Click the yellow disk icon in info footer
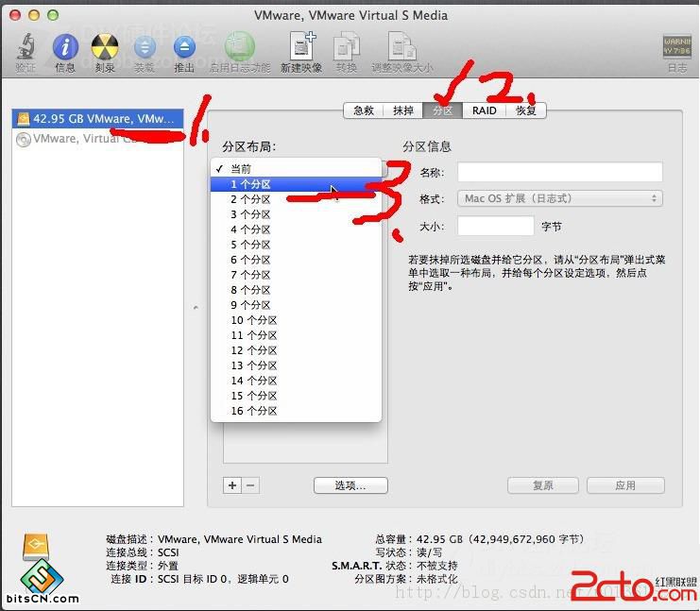Viewport: 700px width, 611px height. pyautogui.click(x=36, y=547)
